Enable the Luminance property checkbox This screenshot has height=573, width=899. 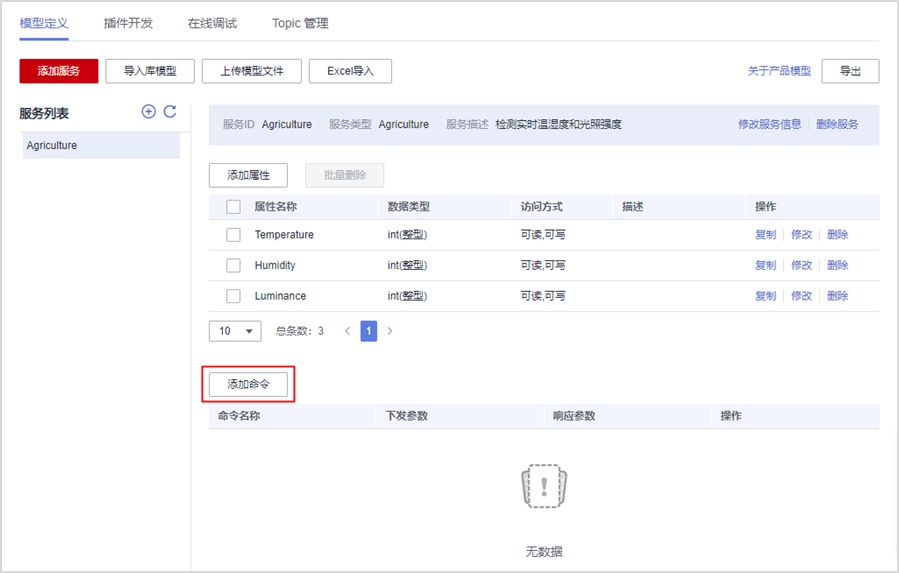233,296
